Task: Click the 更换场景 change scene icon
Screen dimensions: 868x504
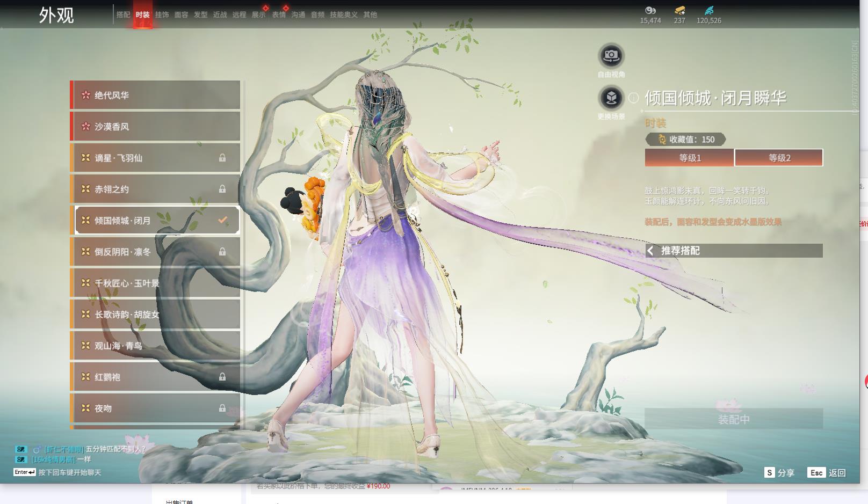Action: [611, 98]
